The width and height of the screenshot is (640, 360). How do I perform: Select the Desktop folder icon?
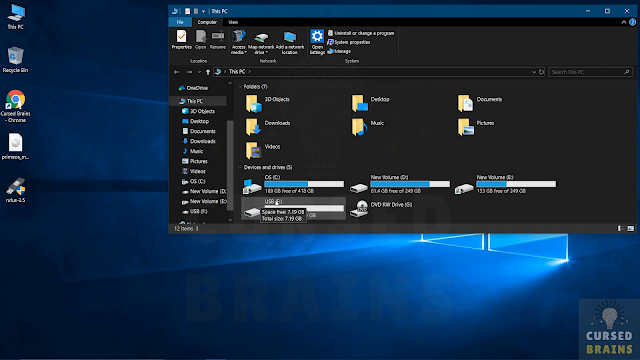(x=360, y=103)
